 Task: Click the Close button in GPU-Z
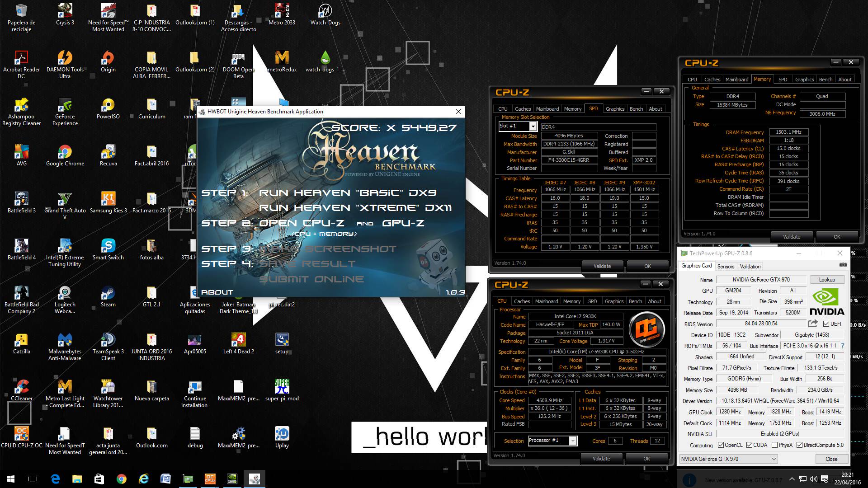(x=831, y=459)
